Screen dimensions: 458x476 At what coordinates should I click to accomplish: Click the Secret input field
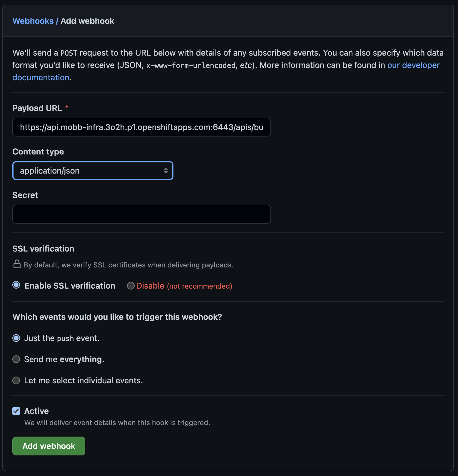coord(141,214)
